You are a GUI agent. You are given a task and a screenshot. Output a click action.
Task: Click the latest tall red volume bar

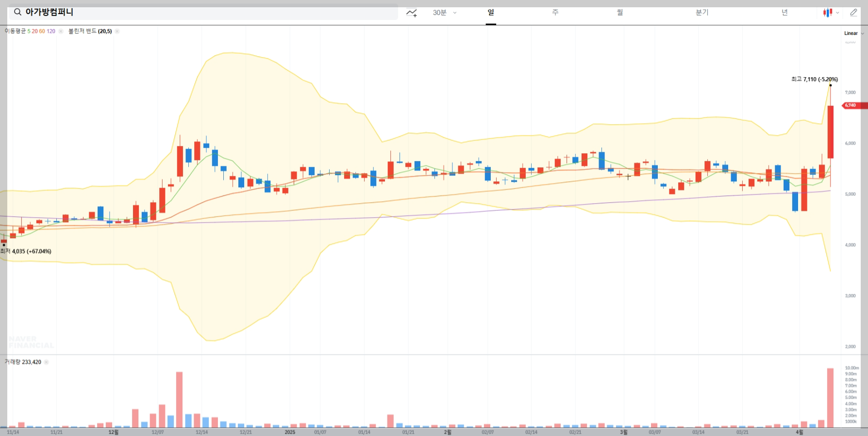pos(831,398)
